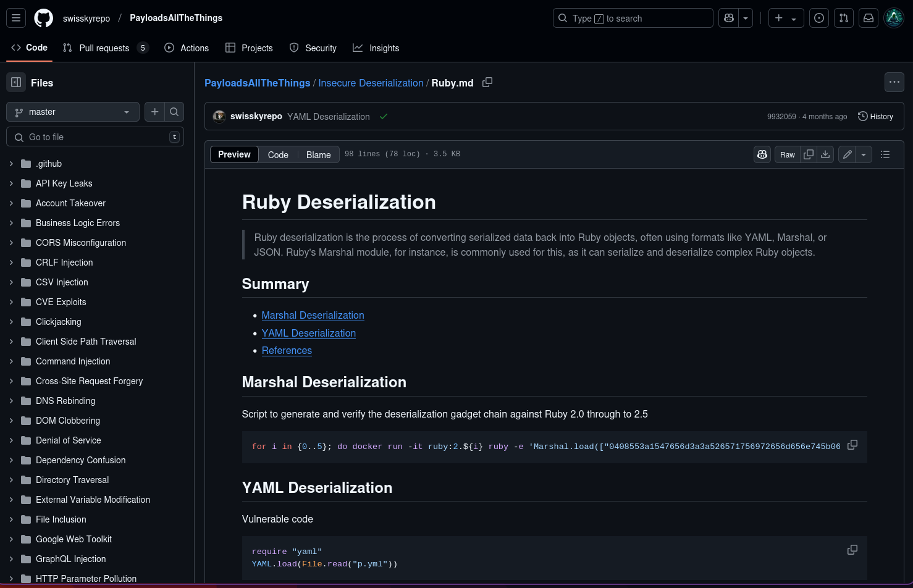Open the PayloadsAllTheThings repository header link
Viewport: 913px width, 588px height.
(x=176, y=18)
